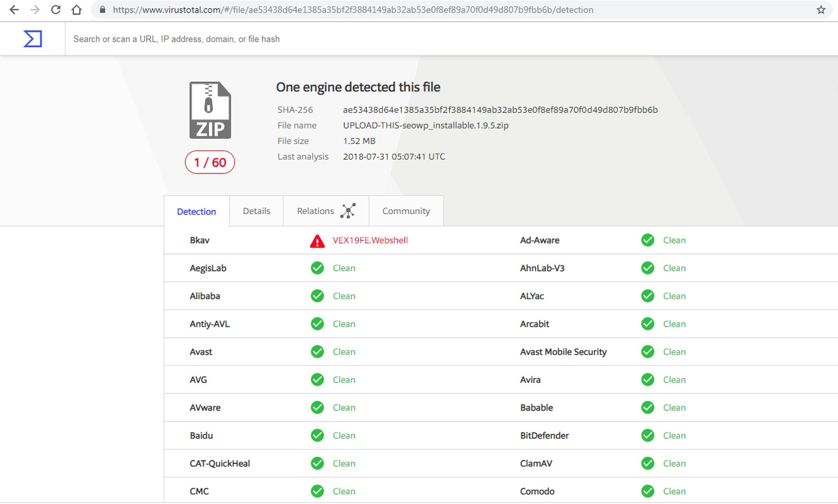Click the SHA-256 hash value
The width and height of the screenshot is (838, 504).
click(500, 110)
